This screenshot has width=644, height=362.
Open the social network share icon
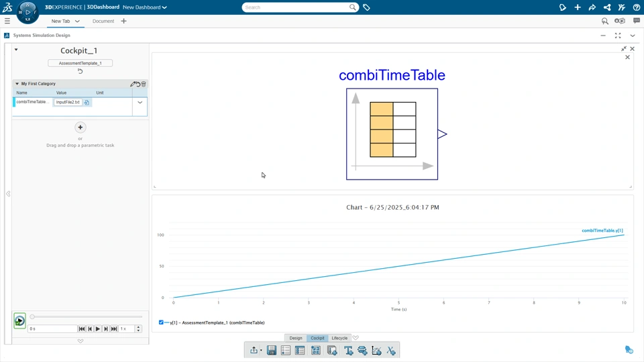[x=607, y=7]
